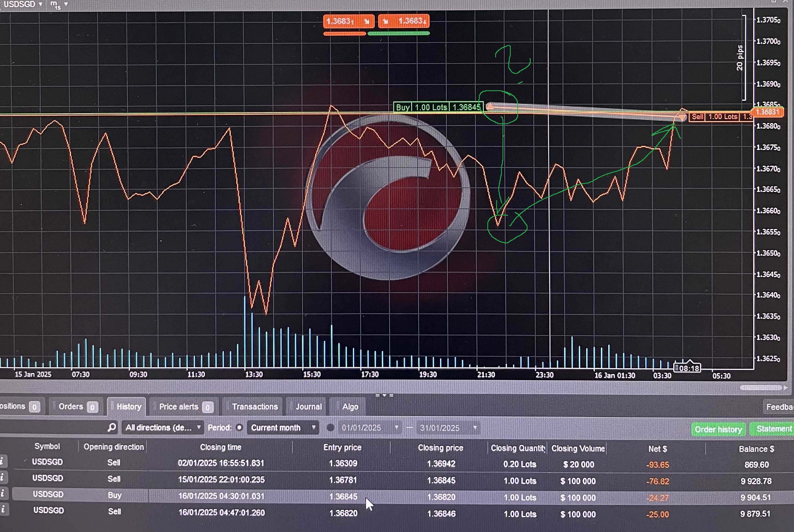Click the panel collapse handle above tabs
This screenshot has width=794, height=532.
pyautogui.click(x=384, y=395)
